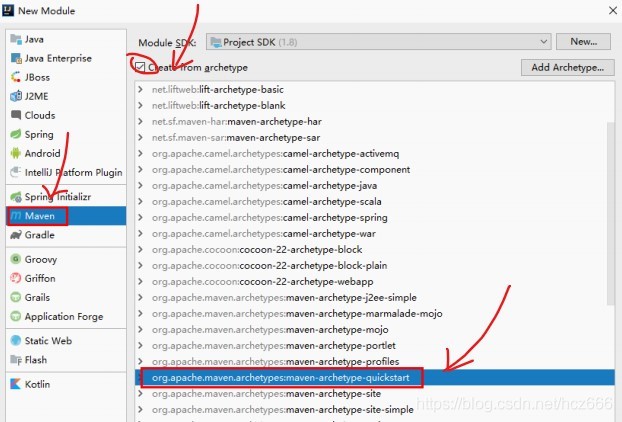Expand maven-archetype-mojo node
This screenshot has height=422, width=622.
click(140, 330)
